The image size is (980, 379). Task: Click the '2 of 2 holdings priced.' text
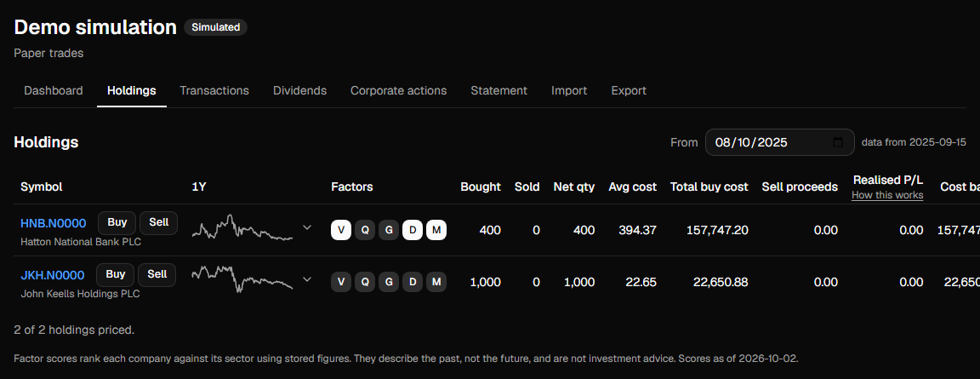point(74,330)
